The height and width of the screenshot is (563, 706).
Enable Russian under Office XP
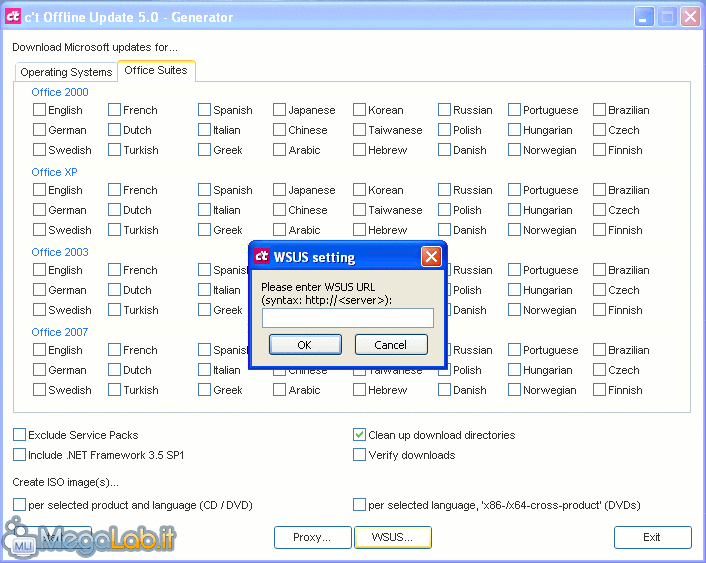tap(444, 190)
